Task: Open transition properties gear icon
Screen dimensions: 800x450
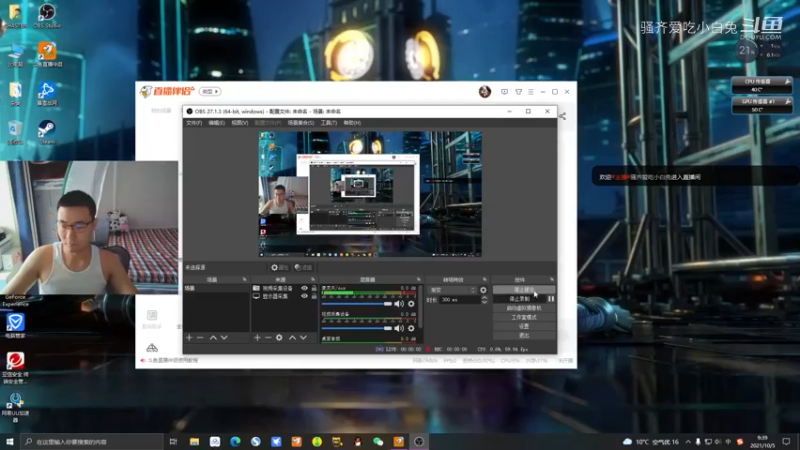Action: (483, 290)
